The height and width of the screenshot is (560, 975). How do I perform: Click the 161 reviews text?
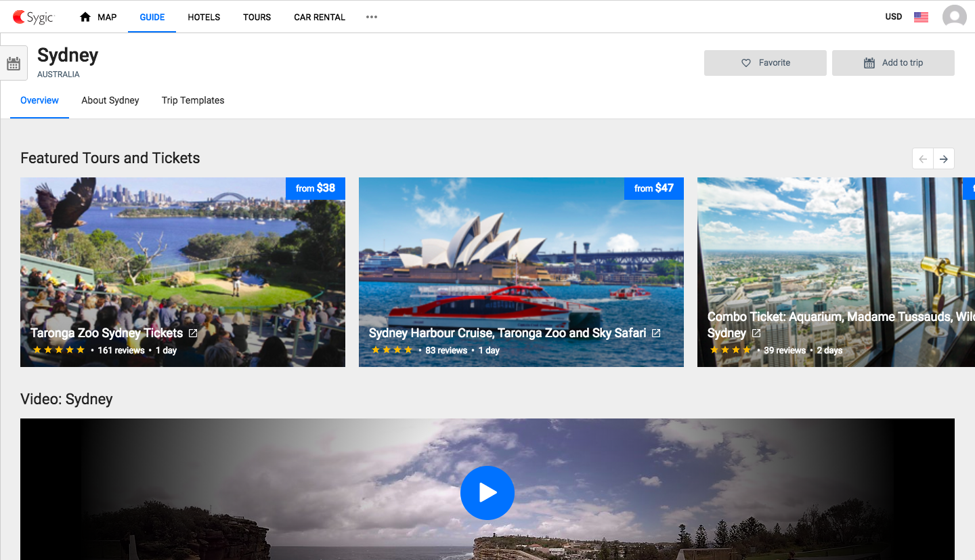(x=121, y=351)
